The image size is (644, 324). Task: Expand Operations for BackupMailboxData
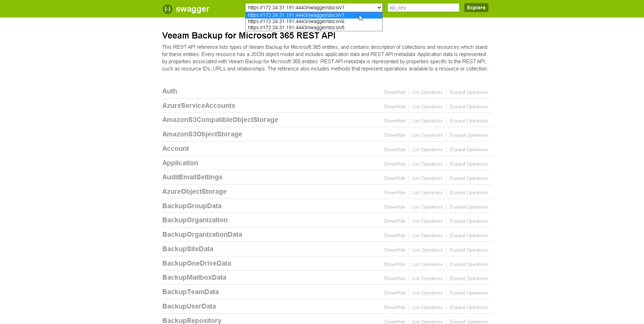[x=469, y=279]
